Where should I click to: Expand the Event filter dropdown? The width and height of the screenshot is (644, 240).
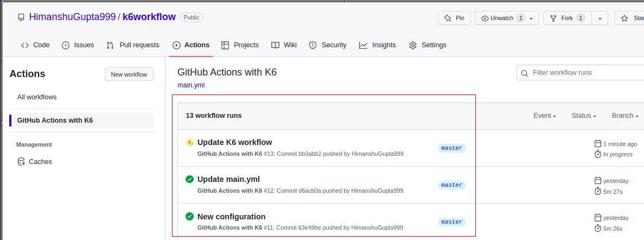tap(545, 116)
